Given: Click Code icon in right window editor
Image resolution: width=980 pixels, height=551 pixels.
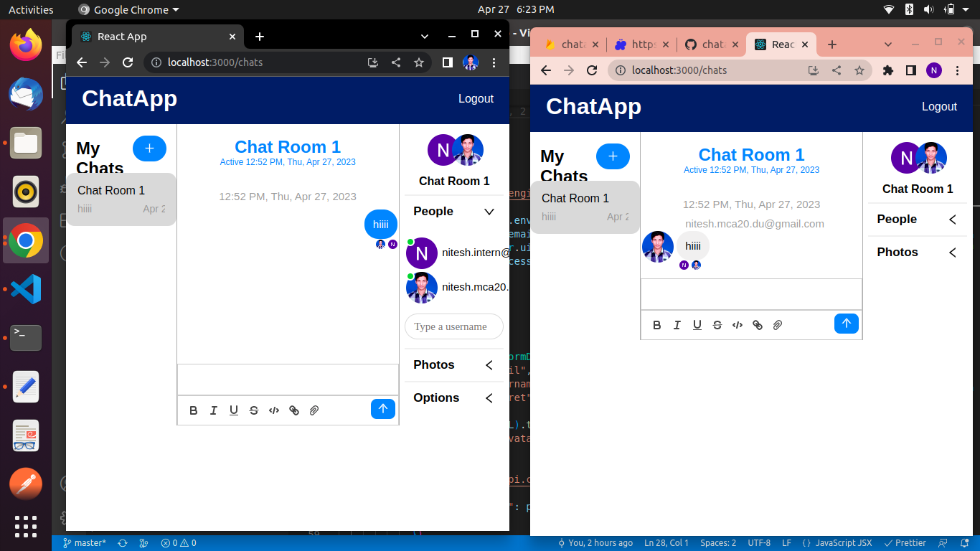Looking at the screenshot, I should click(x=737, y=325).
